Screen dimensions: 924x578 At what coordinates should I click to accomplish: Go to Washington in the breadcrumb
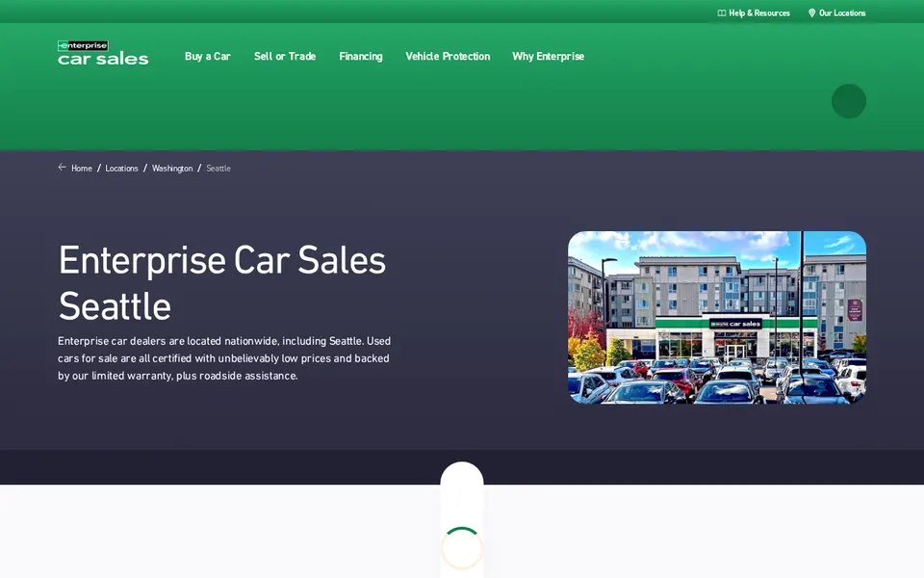click(x=172, y=168)
